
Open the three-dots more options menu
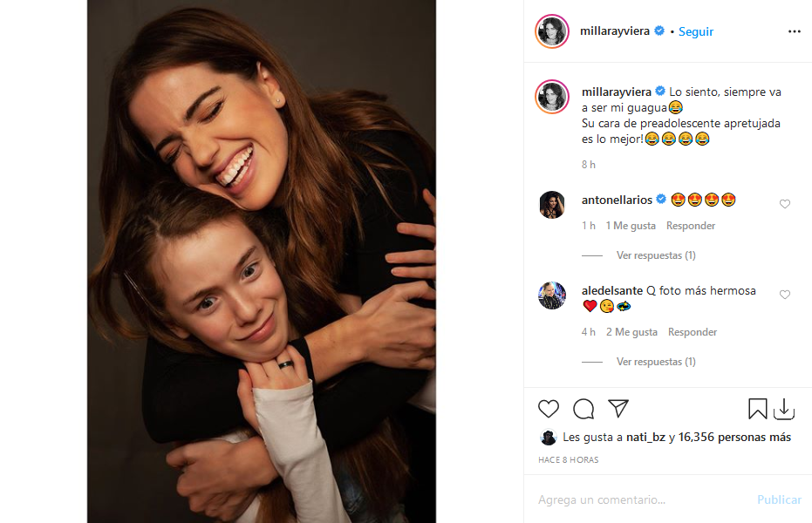point(794,31)
